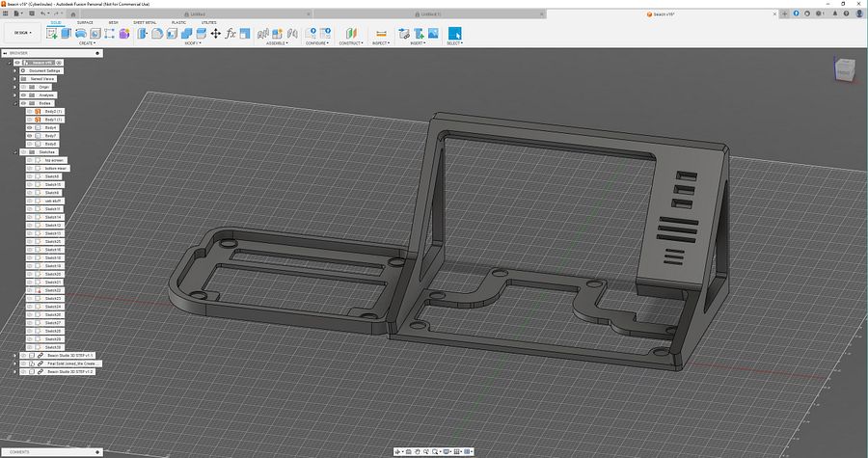868x458 pixels.
Task: Collapse the Sketches folder
Action: pos(15,152)
